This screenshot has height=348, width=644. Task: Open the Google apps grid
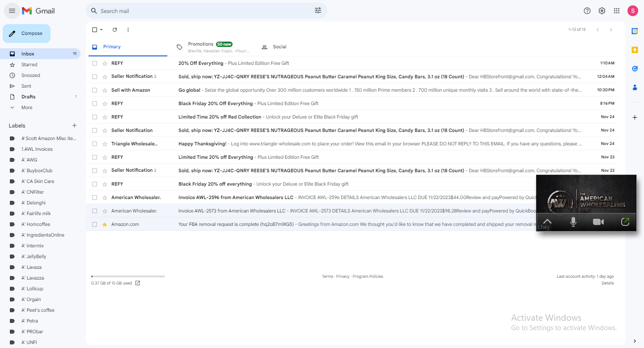click(617, 11)
